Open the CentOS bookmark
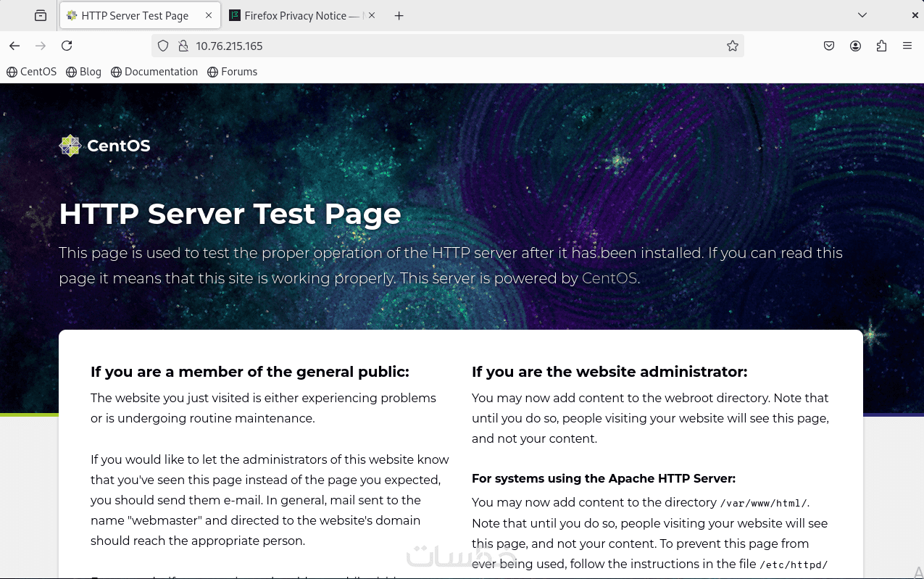The image size is (924, 579). coord(31,72)
